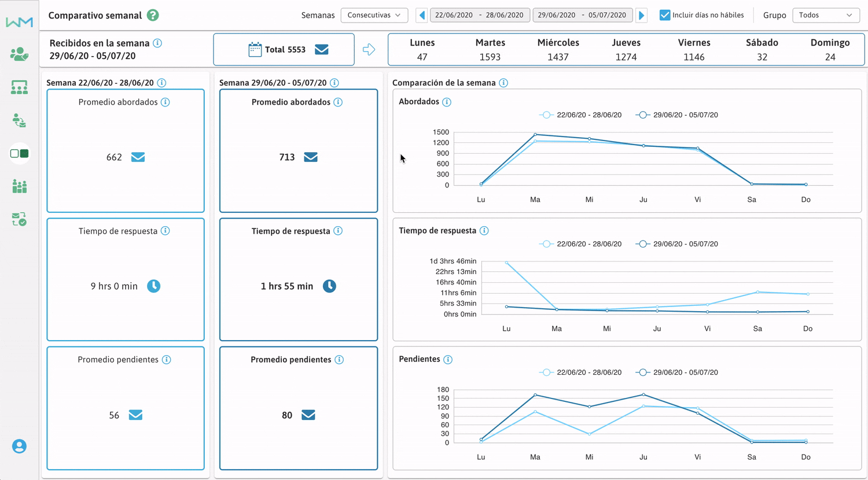Click the green help question mark icon
Viewport: 868px width, 480px height.
click(x=153, y=16)
